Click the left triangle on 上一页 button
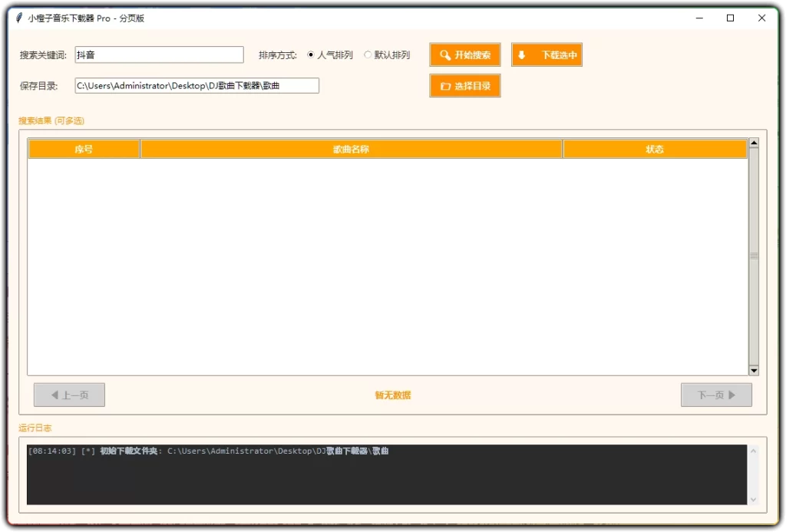This screenshot has height=532, width=786. point(54,395)
